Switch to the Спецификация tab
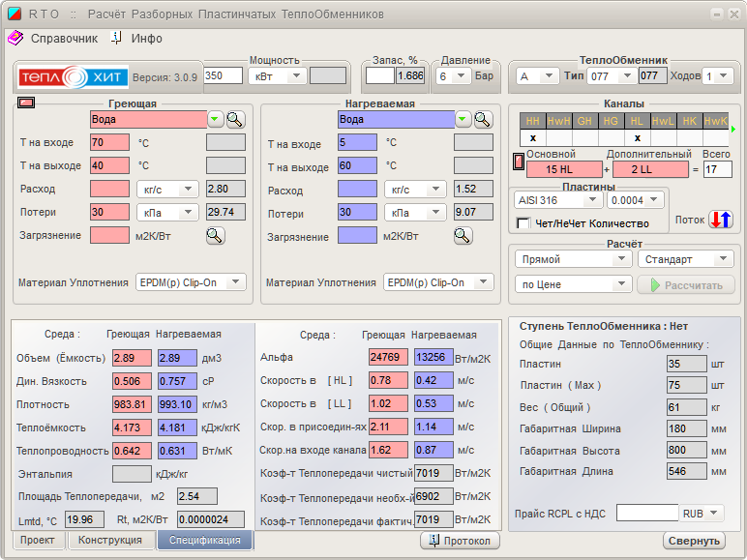The image size is (747, 560). 205,540
